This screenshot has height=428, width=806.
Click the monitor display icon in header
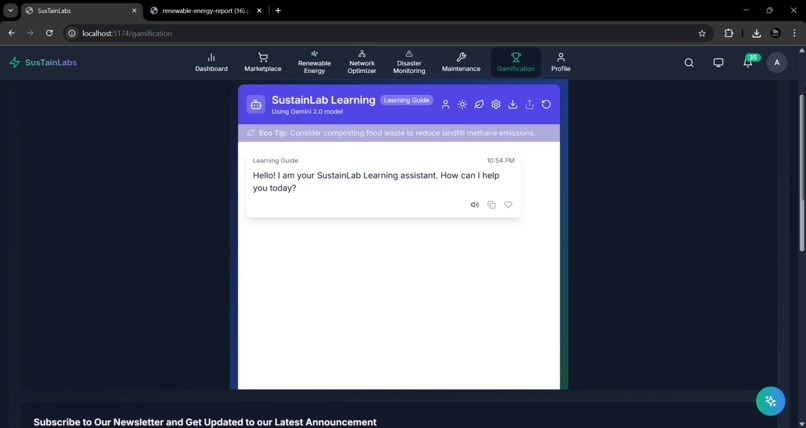[x=718, y=63]
